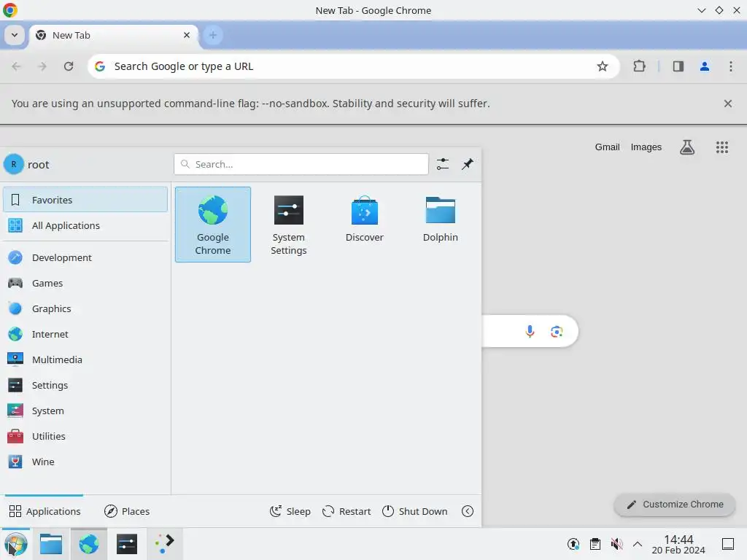Open System Settings from the taskbar
This screenshot has width=747, height=560.
point(127,544)
